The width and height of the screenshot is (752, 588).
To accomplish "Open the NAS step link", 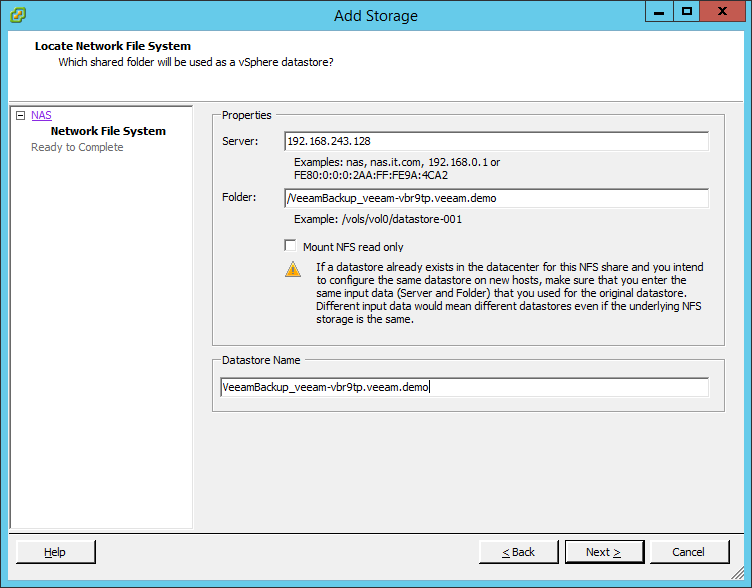I will [x=41, y=115].
